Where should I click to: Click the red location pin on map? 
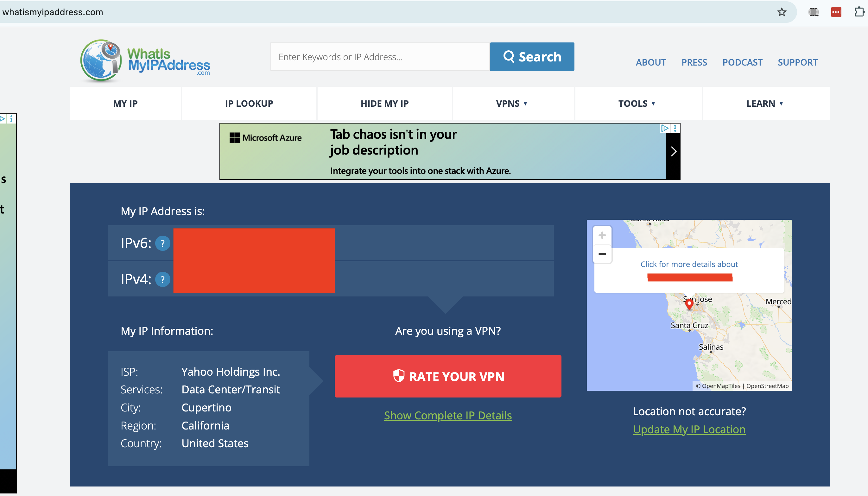point(689,303)
